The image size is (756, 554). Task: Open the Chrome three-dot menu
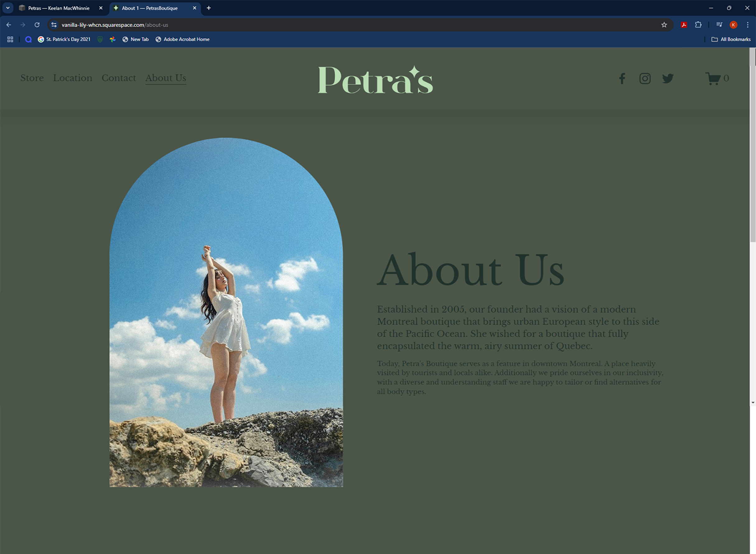point(747,25)
